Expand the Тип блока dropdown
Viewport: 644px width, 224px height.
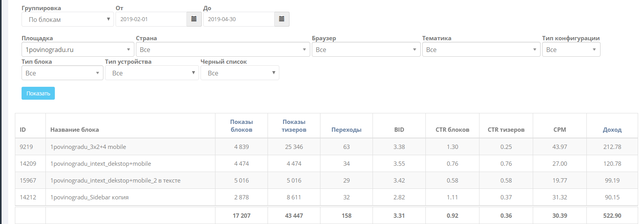[x=62, y=73]
